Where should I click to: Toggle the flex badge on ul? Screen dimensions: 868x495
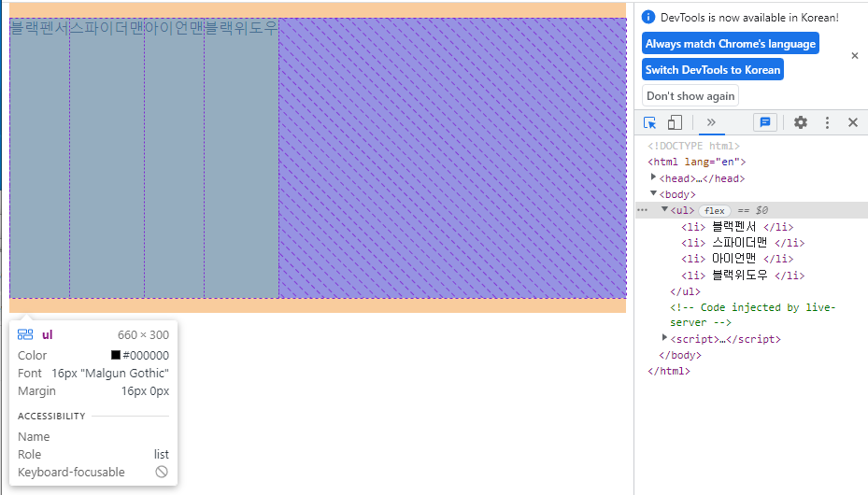[x=714, y=211]
